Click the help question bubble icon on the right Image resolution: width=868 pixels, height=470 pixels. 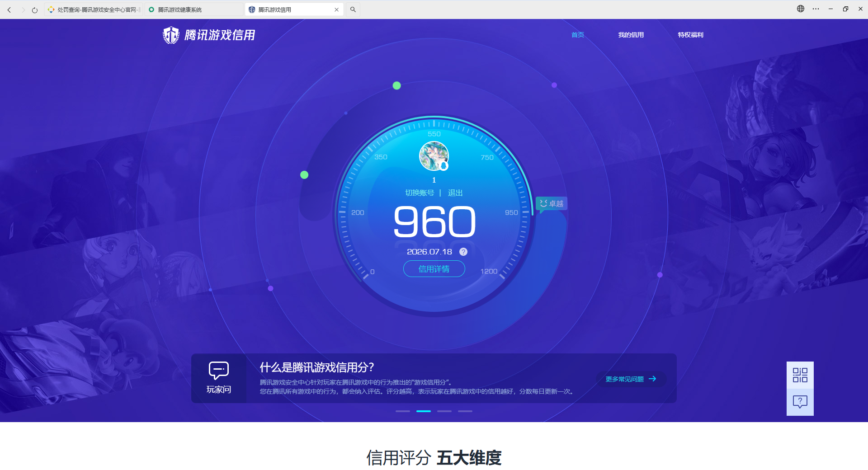point(800,402)
